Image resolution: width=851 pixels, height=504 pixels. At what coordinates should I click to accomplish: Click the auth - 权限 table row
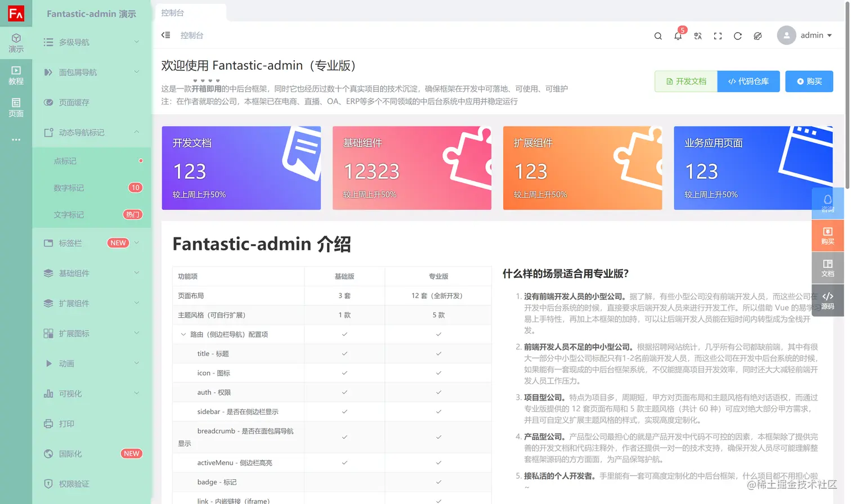pyautogui.click(x=332, y=393)
